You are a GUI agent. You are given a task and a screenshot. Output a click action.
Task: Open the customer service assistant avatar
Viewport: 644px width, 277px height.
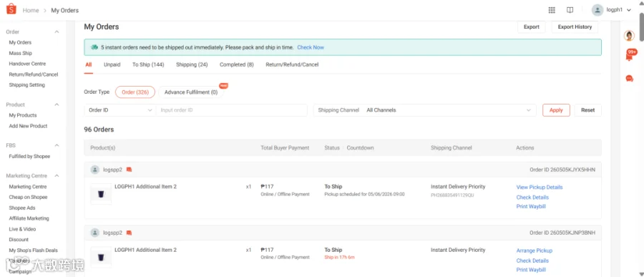[629, 36]
